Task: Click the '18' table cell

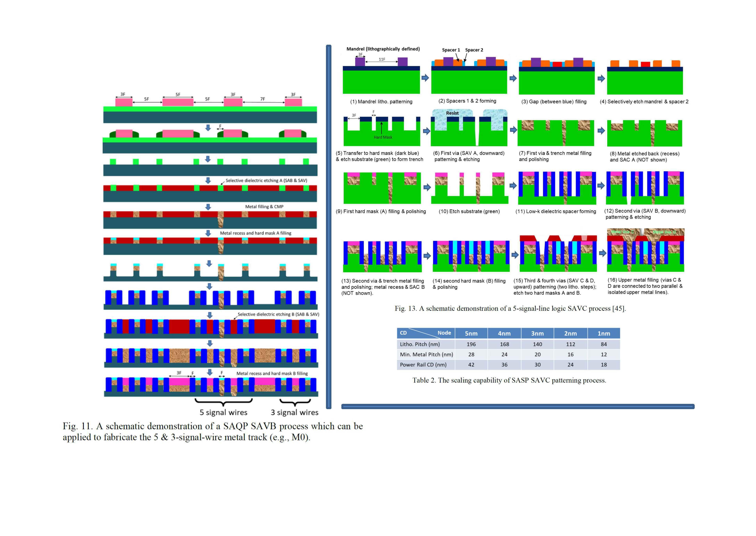Action: 604,365
